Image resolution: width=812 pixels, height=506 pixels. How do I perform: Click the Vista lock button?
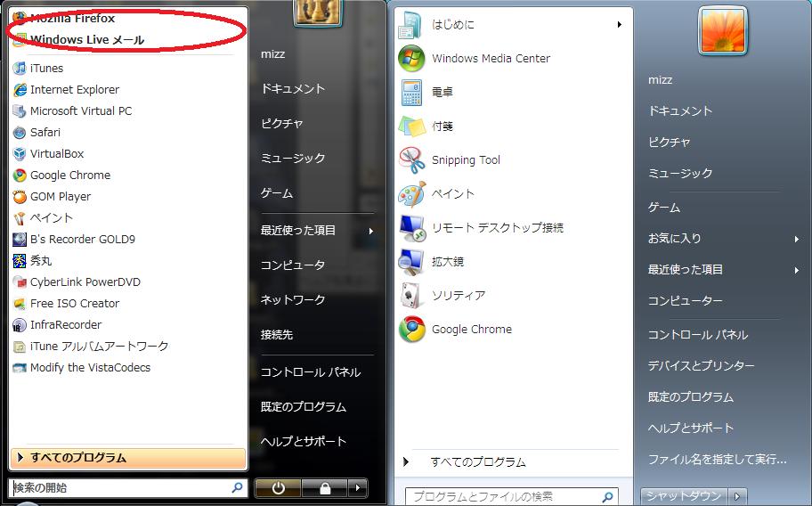pyautogui.click(x=325, y=488)
